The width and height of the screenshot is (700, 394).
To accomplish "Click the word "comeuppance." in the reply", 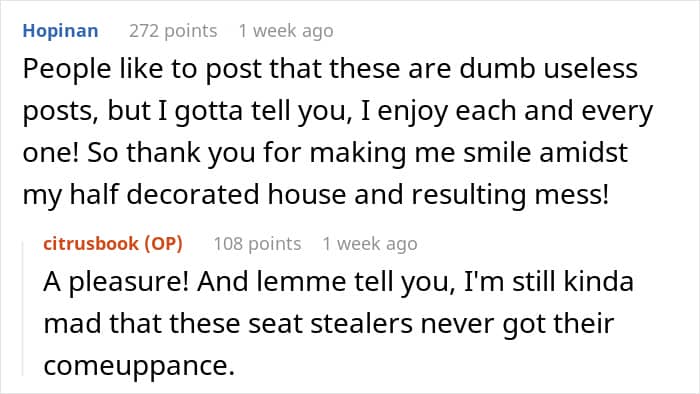I will click(x=139, y=367).
